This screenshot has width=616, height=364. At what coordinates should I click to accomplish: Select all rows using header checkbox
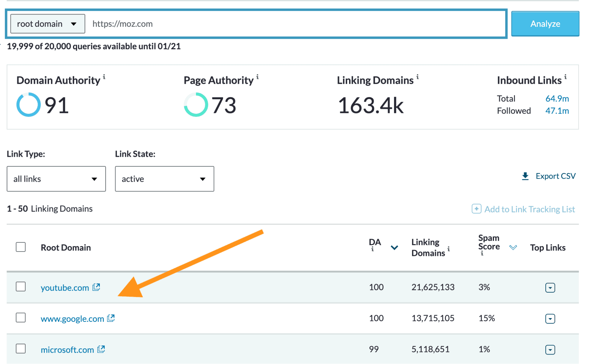(21, 247)
